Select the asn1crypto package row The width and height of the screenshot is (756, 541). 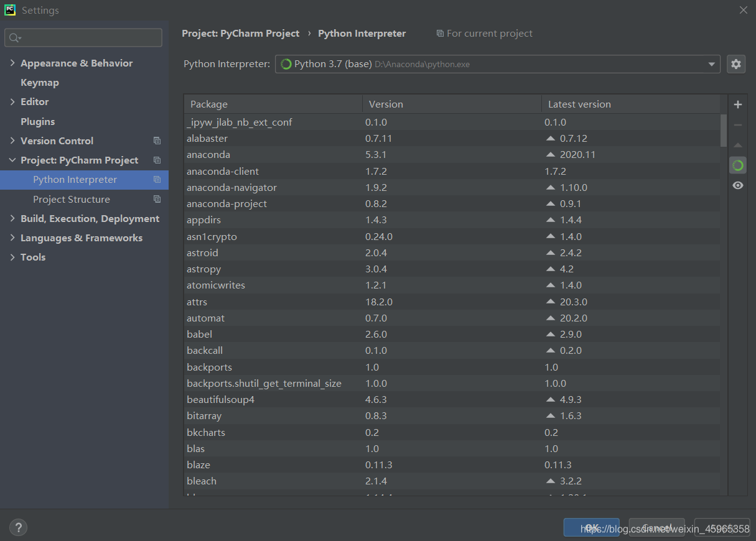click(x=452, y=237)
